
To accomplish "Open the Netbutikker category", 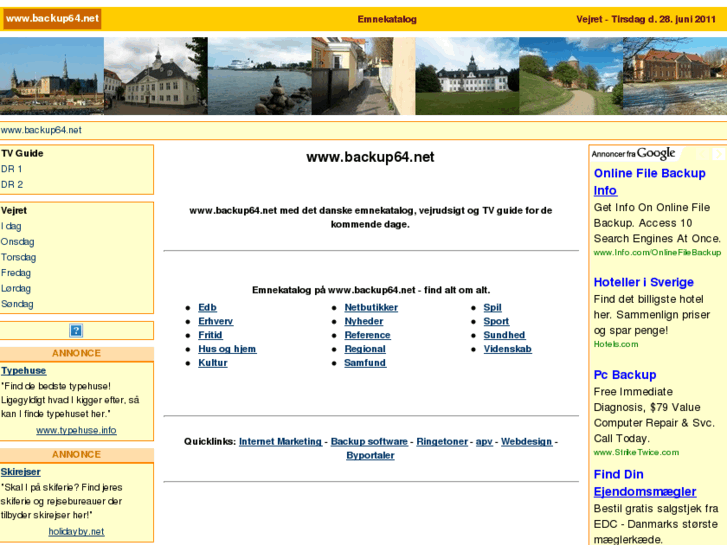I will pos(371,308).
